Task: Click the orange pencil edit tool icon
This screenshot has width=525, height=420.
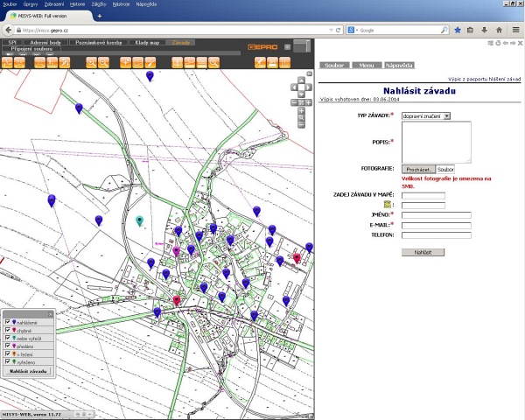Action: click(260, 63)
